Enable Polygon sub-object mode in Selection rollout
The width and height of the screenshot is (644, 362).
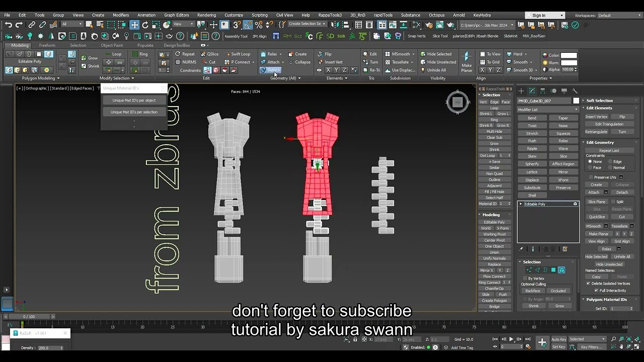553,269
